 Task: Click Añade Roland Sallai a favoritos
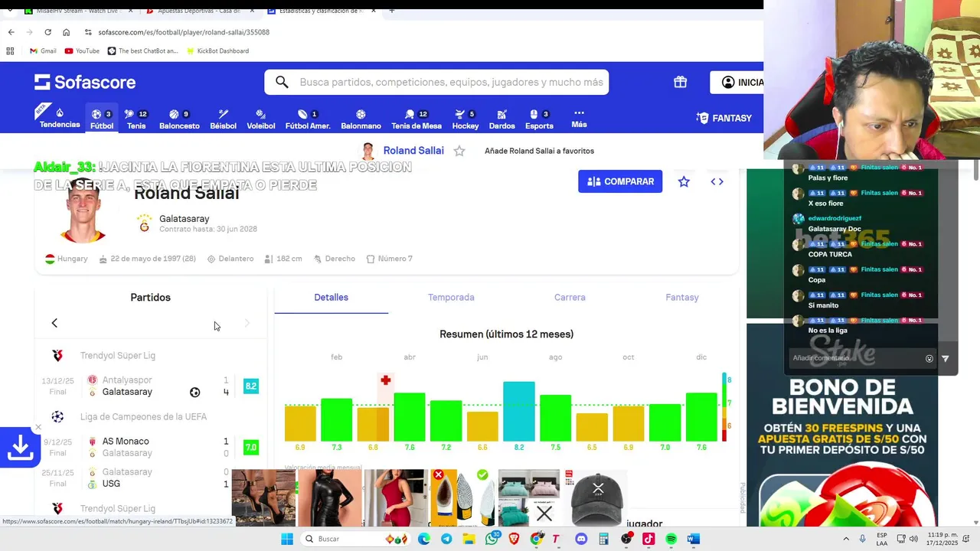(539, 151)
